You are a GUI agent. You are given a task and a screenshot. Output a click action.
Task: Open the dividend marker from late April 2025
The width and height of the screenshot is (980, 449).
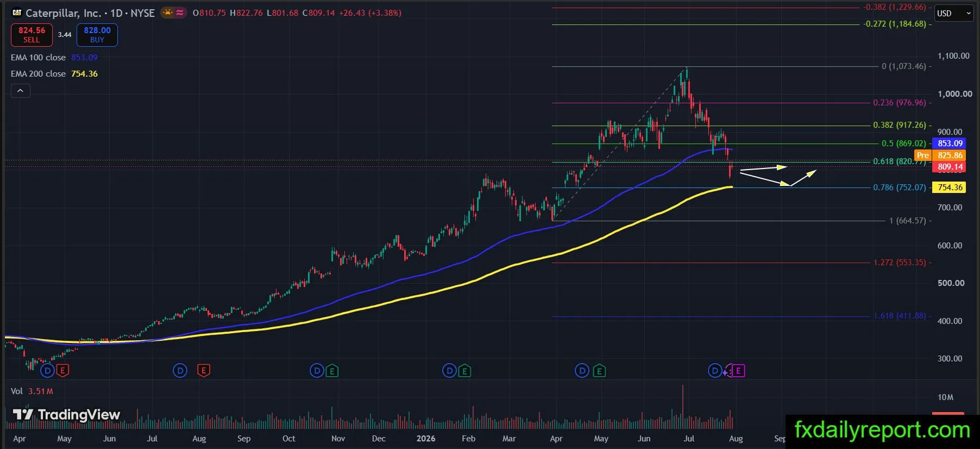tap(48, 371)
